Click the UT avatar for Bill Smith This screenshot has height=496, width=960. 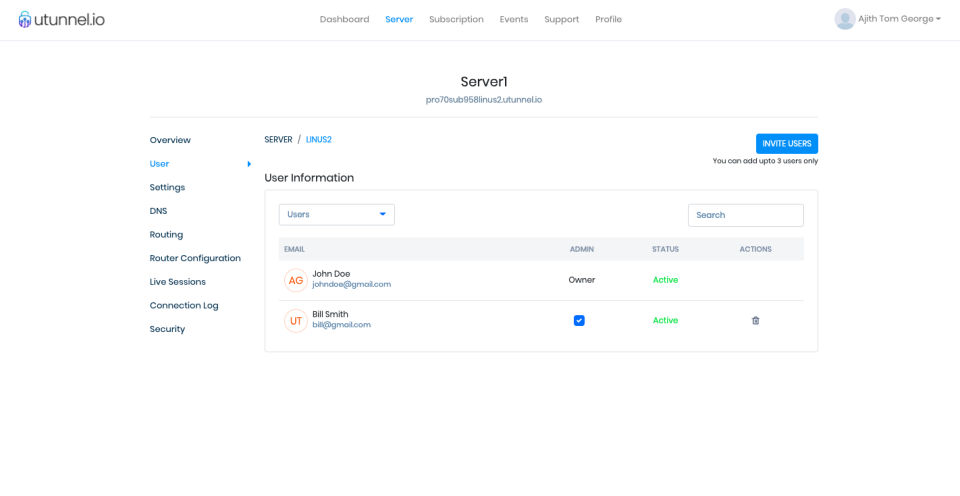296,321
